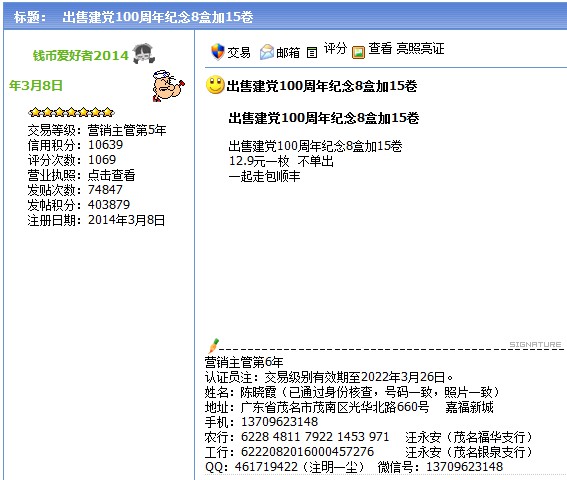Viewport: 567px width, 480px height.
Task: Click the normal-weight post line above 12.9元一枚
Action: 315,146
